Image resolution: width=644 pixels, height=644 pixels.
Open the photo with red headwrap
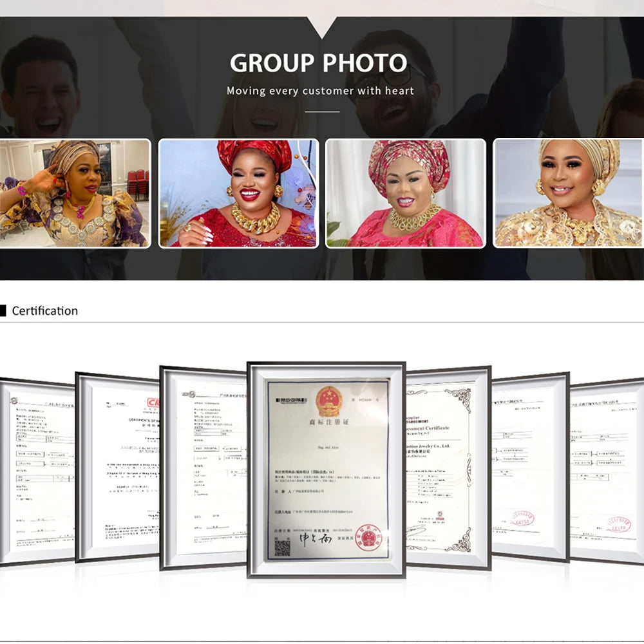pyautogui.click(x=238, y=193)
